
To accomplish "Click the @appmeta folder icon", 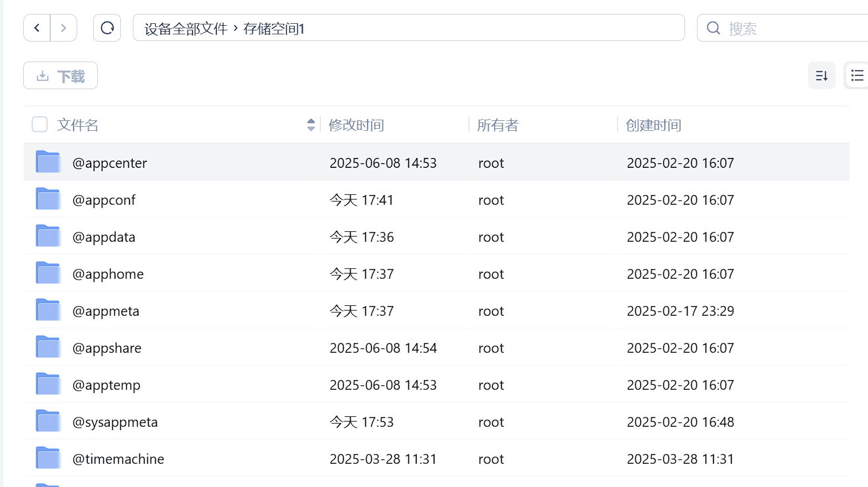I will 48,310.
